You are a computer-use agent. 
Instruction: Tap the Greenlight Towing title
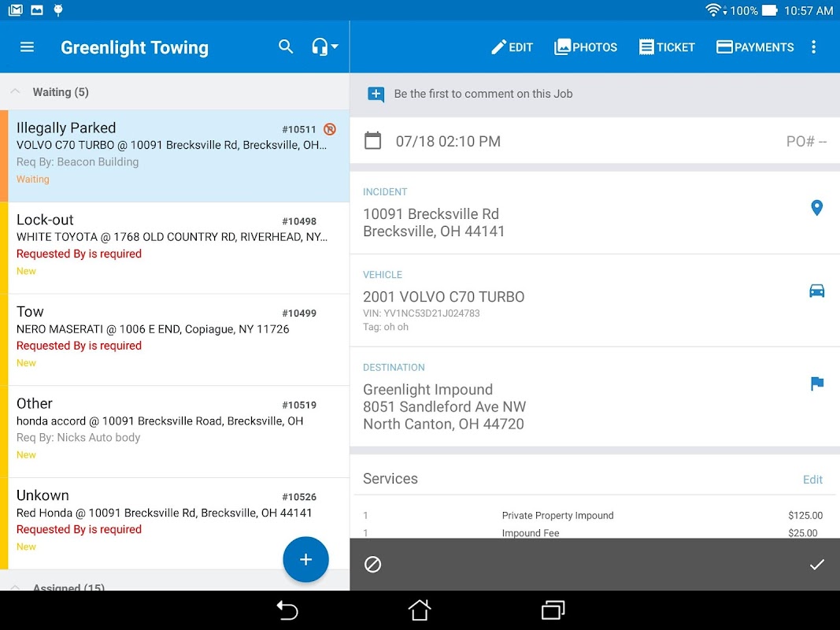pyautogui.click(x=135, y=47)
